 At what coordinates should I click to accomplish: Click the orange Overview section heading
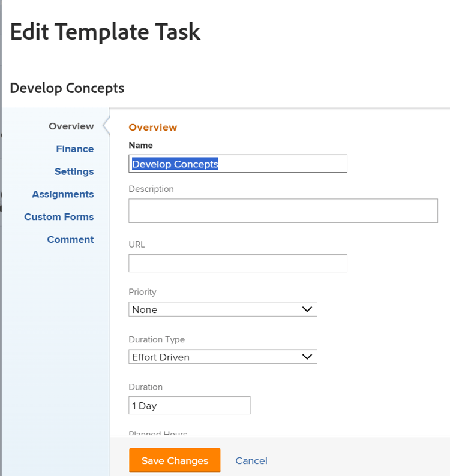tap(153, 127)
